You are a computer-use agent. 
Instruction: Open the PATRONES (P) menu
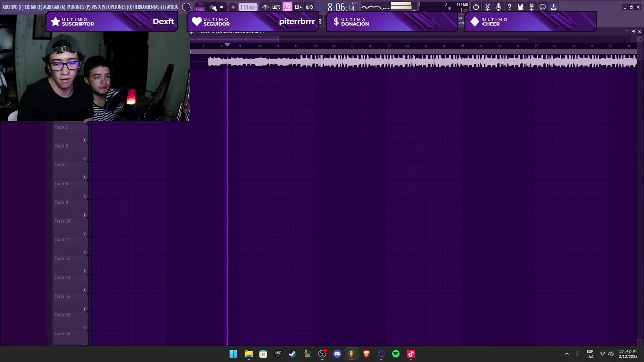pos(78,7)
